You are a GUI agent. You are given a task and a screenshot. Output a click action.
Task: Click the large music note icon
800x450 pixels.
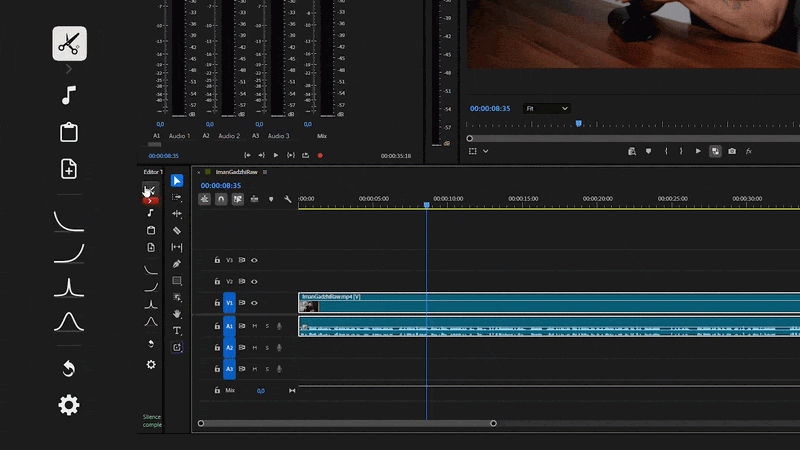pos(69,95)
